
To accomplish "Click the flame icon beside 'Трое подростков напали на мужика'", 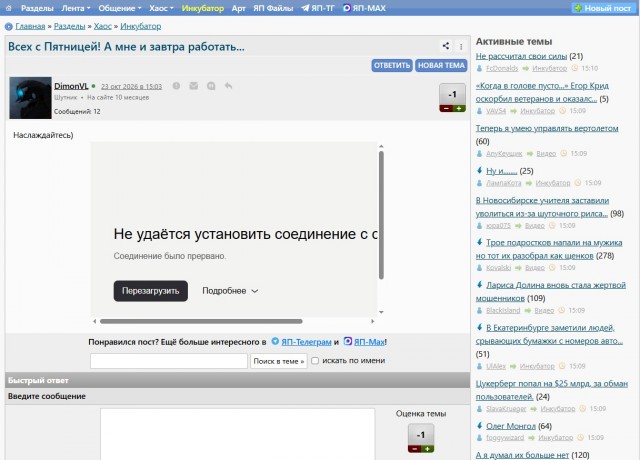I will 480,242.
